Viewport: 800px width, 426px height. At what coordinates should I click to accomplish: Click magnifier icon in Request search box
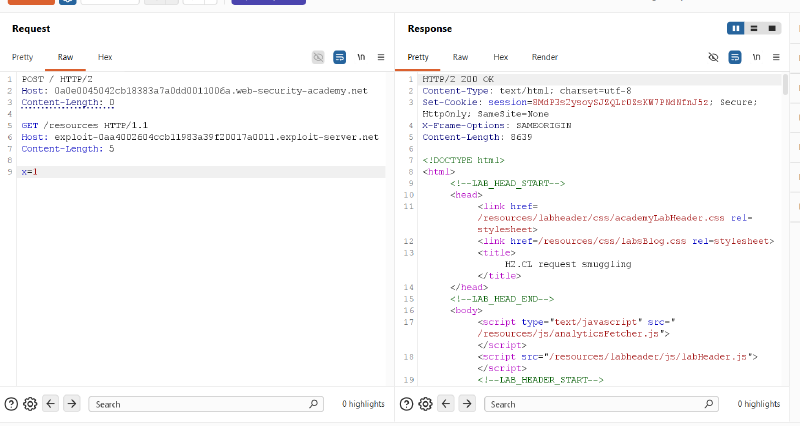pyautogui.click(x=313, y=404)
